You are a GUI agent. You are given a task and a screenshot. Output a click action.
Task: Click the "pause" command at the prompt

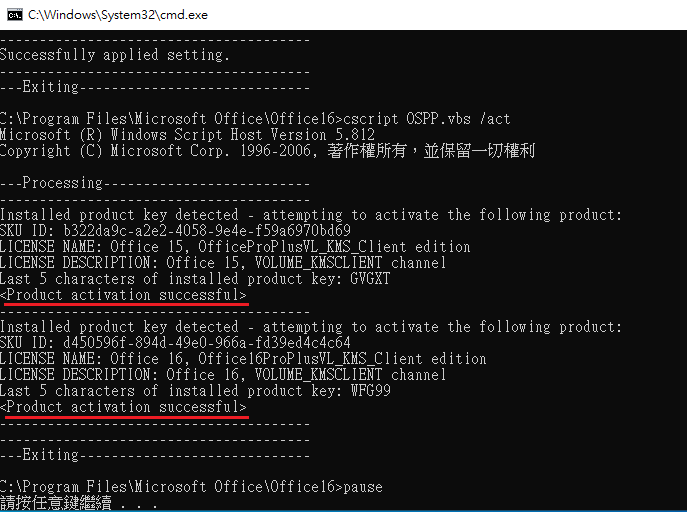pos(362,487)
